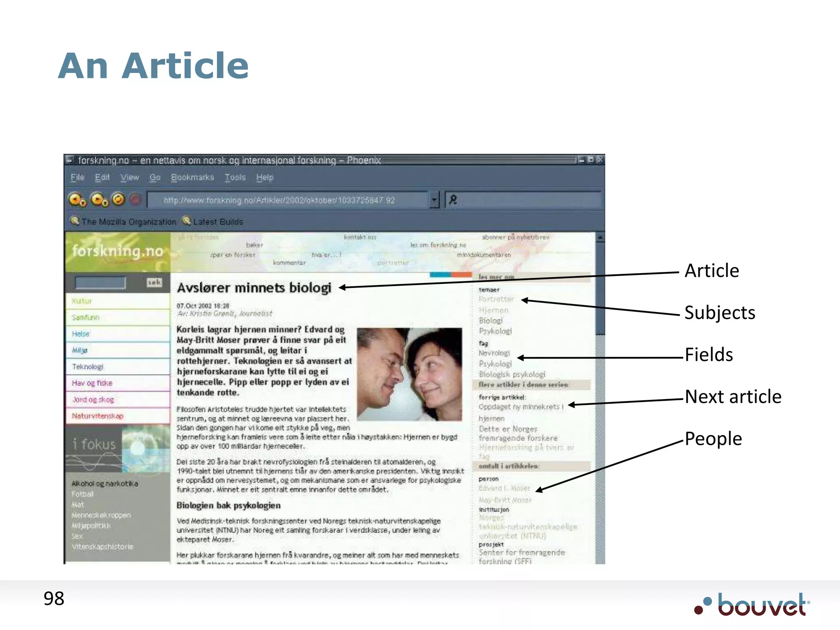The width and height of the screenshot is (840, 630).
Task: Click the article photo of the couple
Action: [409, 374]
